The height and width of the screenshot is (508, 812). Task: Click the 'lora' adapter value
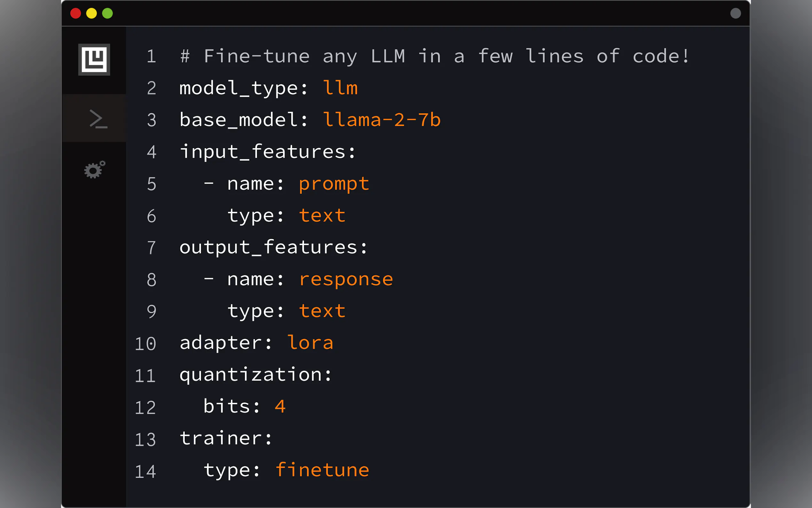(x=310, y=343)
